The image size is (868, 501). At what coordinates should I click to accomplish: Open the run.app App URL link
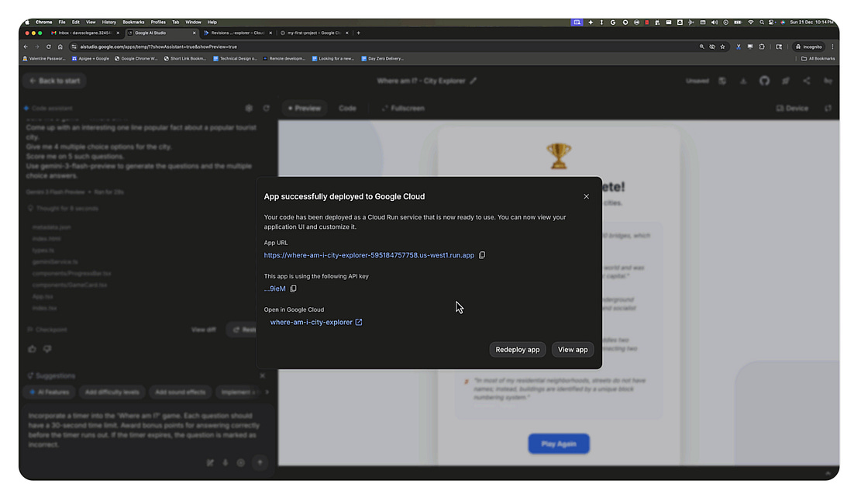[x=369, y=255]
